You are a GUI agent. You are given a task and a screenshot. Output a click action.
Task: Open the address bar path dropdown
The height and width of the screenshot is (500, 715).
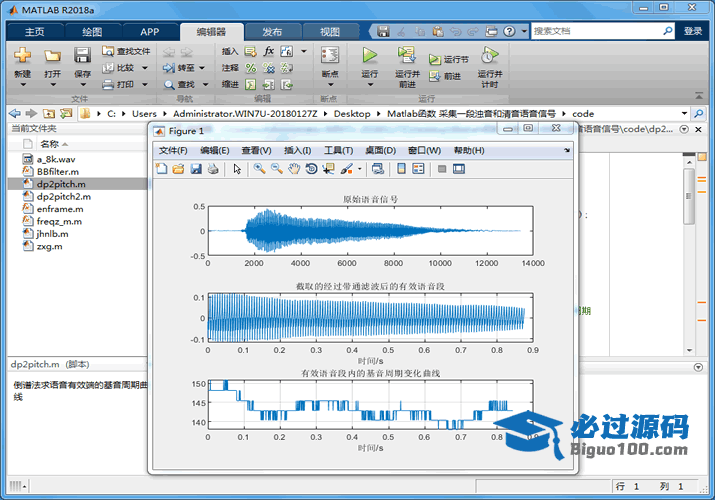pyautogui.click(x=684, y=113)
